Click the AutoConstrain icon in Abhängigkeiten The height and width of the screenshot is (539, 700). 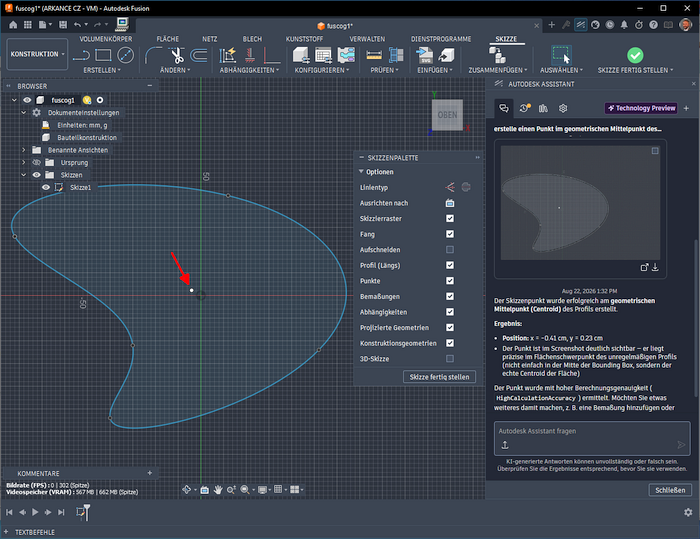pos(228,55)
